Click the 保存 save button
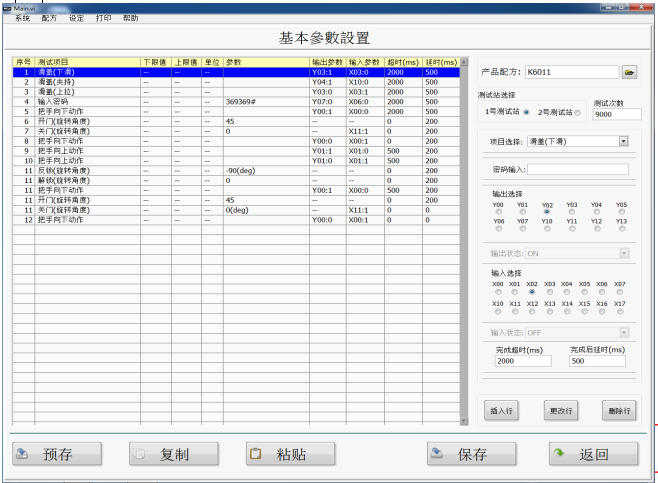658x483 pixels. click(471, 454)
